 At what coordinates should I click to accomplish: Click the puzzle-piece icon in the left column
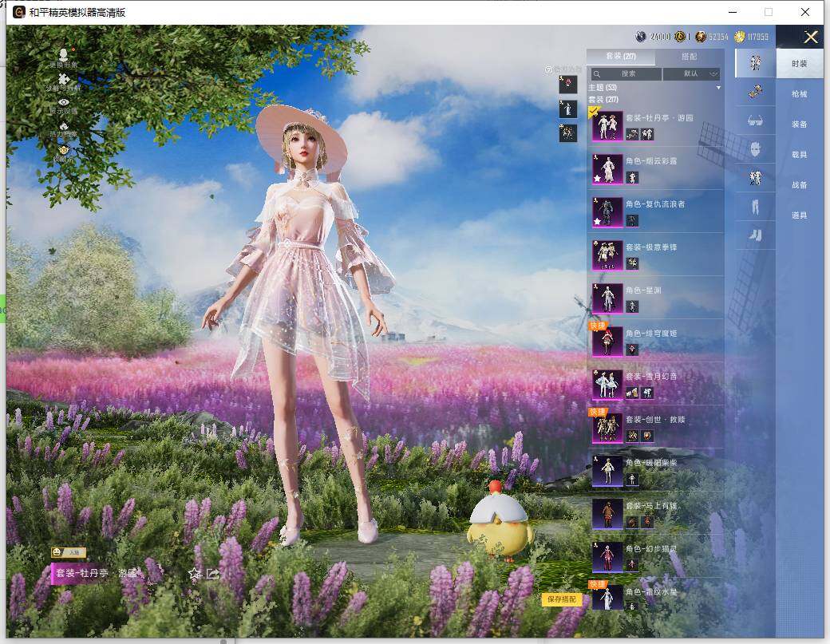point(64,79)
